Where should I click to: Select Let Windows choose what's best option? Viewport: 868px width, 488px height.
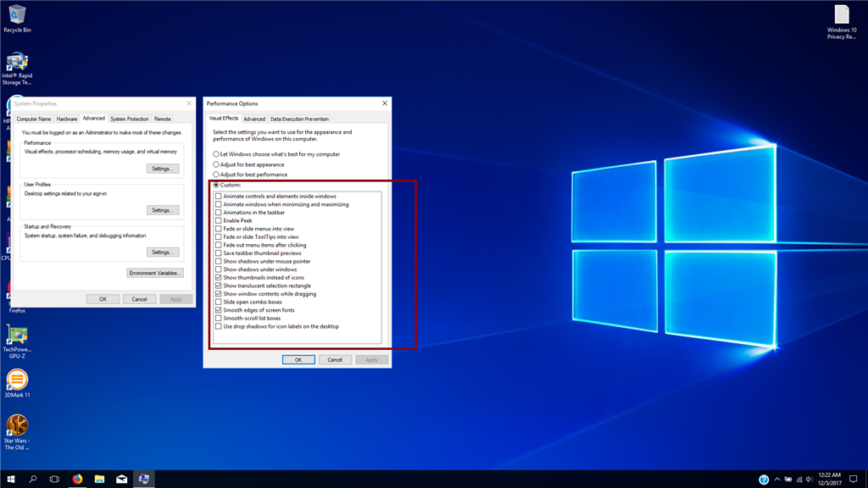point(216,154)
